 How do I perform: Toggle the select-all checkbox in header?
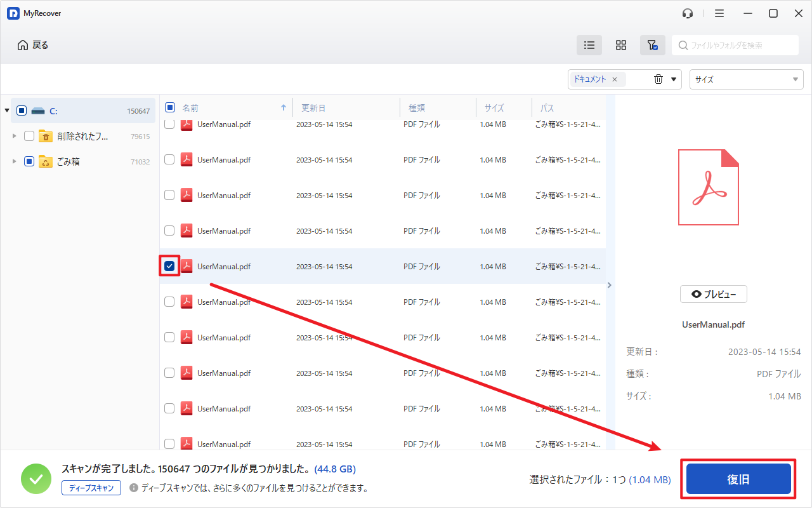click(x=170, y=107)
